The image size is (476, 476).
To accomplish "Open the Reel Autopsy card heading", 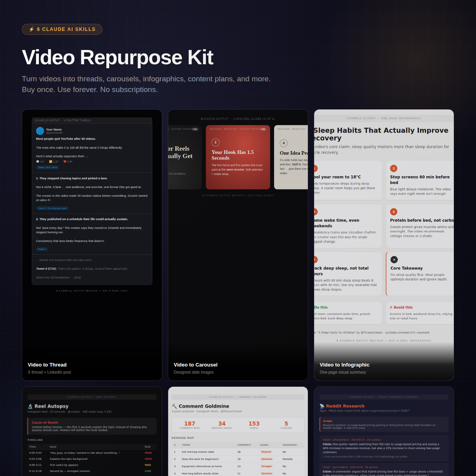I will click(52, 407).
